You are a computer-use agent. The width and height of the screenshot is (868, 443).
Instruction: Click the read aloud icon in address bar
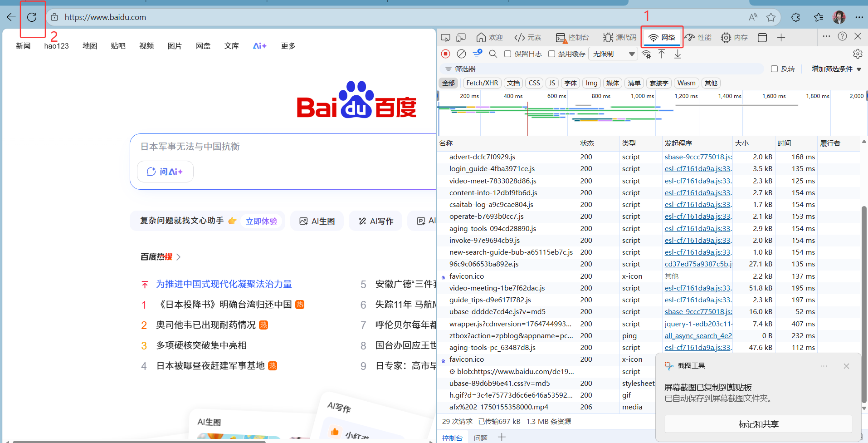tap(753, 17)
